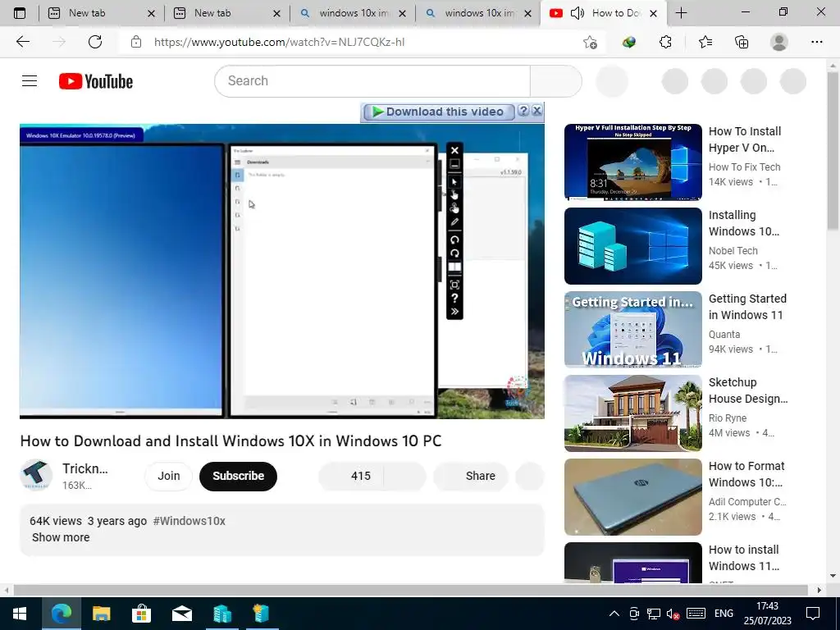The height and width of the screenshot is (630, 840).
Task: Click the How To Fix Tech channel name
Action: [x=744, y=167]
